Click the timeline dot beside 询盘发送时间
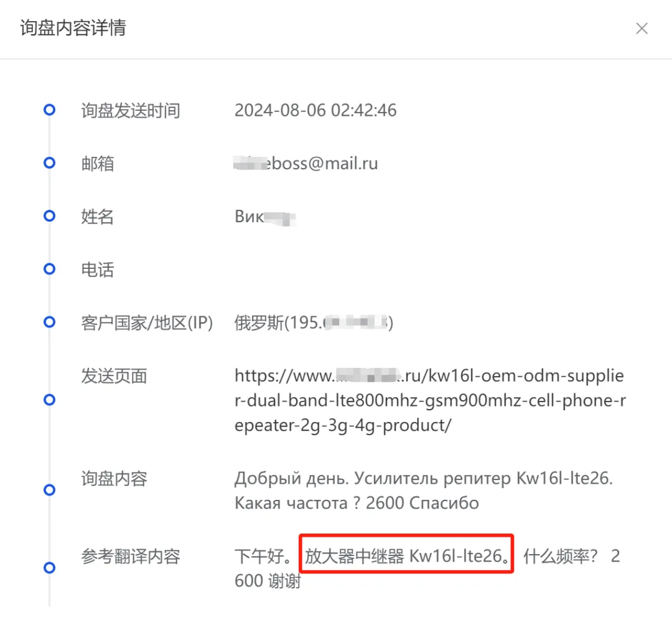The image size is (672, 622). click(x=50, y=110)
